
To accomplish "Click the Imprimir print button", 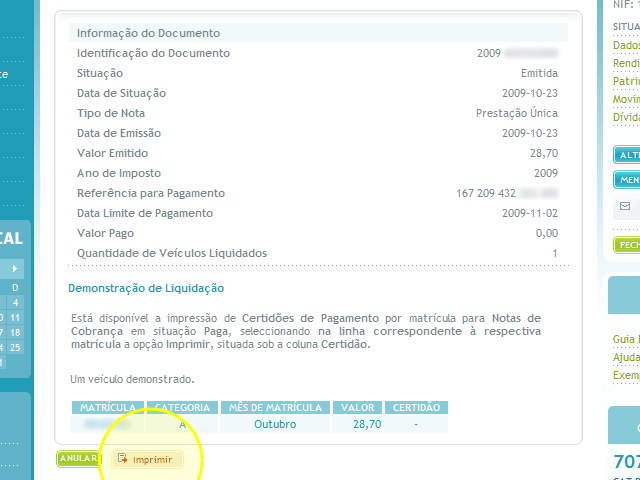I will (147, 459).
